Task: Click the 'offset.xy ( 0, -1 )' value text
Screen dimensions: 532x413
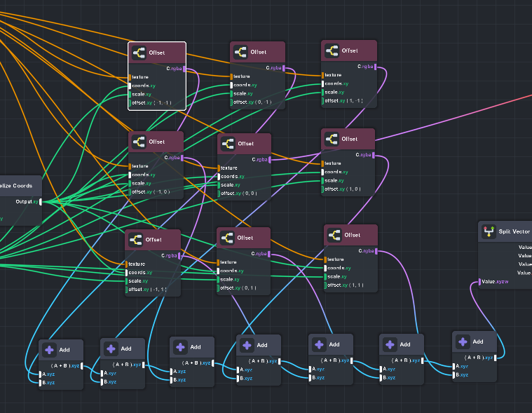Action: (252, 102)
